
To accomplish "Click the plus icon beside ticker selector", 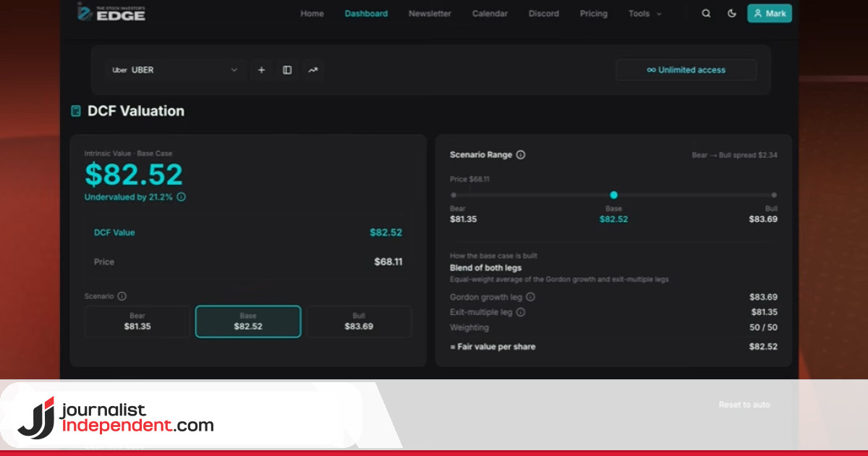I will [261, 70].
